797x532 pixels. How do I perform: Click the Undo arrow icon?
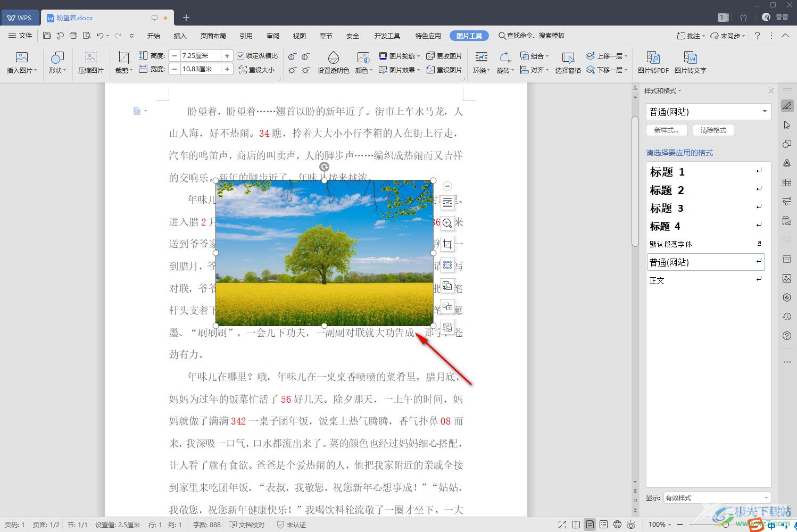coord(100,36)
